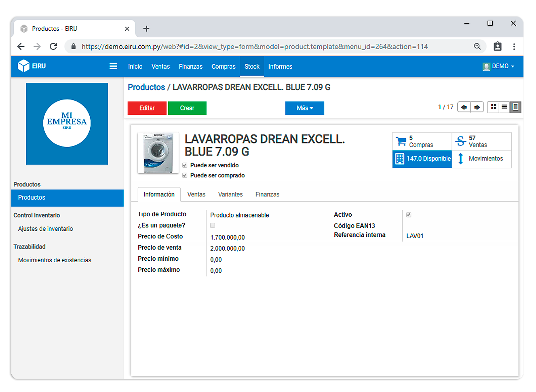536x392 pixels.
Task: Open the Stock top menu
Action: click(252, 67)
